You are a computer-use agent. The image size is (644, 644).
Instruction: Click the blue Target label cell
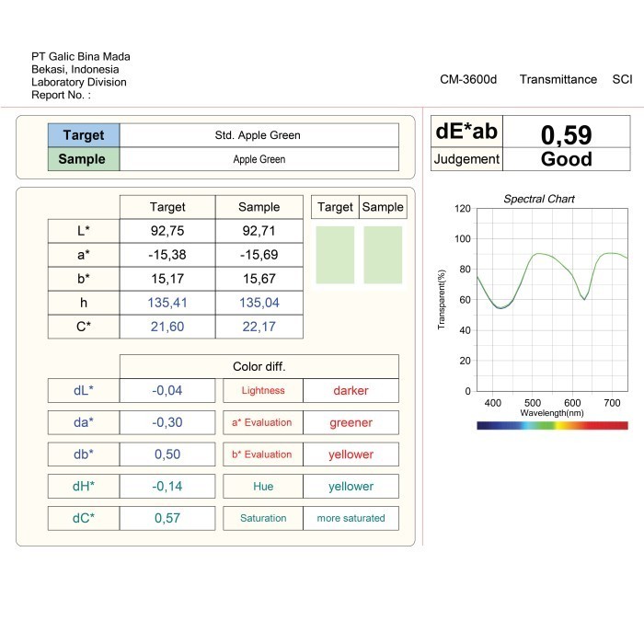[84, 135]
